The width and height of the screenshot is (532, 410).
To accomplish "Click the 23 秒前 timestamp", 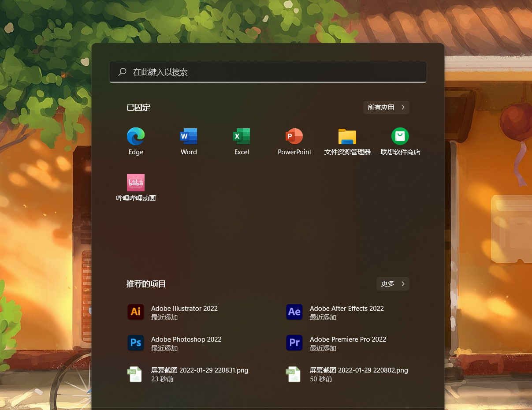I will pos(162,379).
